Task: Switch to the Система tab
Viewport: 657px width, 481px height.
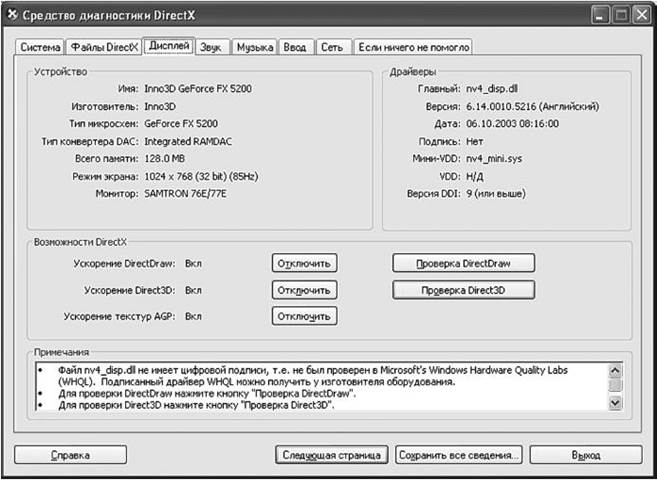Action: click(x=40, y=47)
